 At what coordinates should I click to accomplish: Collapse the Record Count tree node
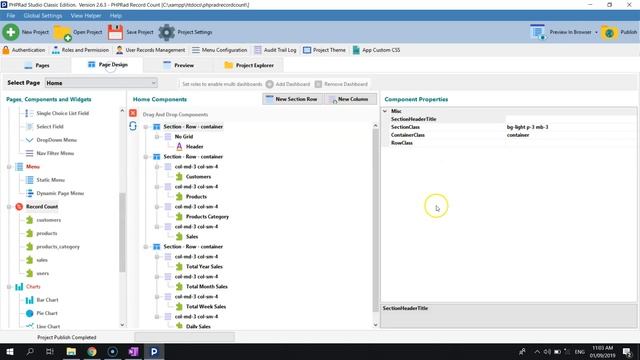click(x=9, y=207)
